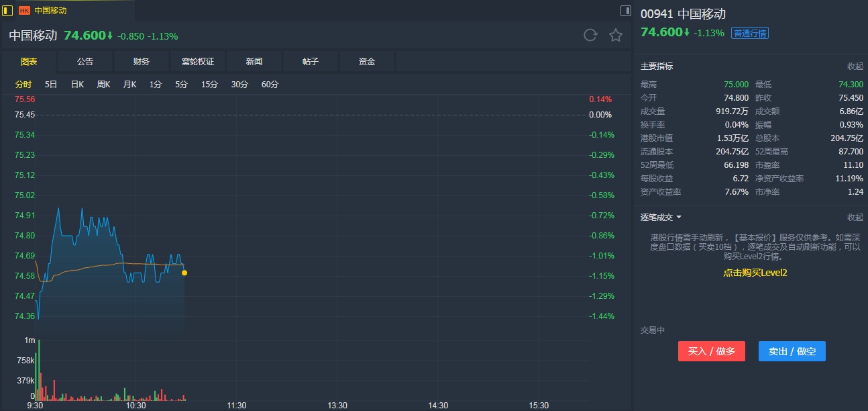Click the 点击购买Level2 link
The height and width of the screenshot is (411, 868).
click(x=755, y=273)
